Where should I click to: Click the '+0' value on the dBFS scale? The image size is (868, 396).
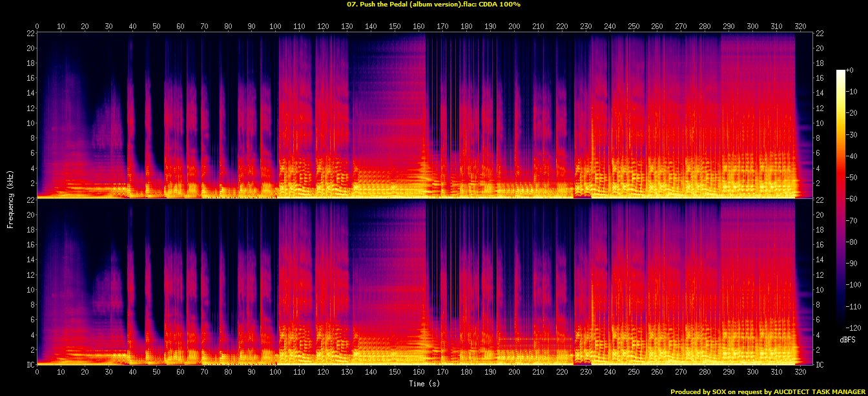pos(850,70)
